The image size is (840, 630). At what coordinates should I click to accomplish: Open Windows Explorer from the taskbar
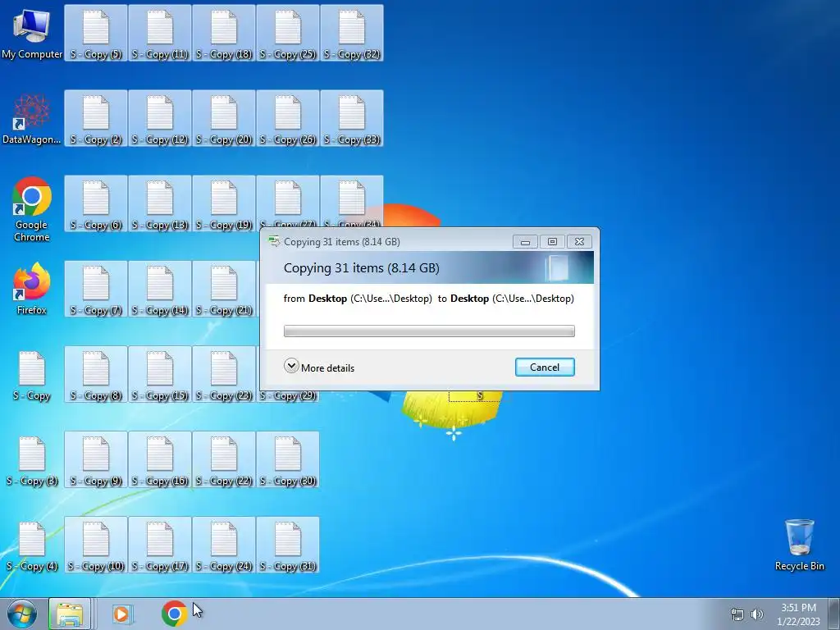coord(71,614)
